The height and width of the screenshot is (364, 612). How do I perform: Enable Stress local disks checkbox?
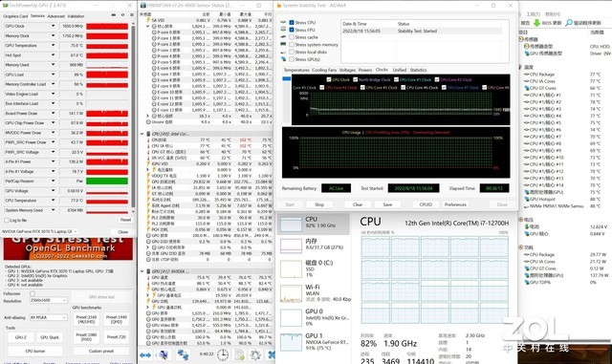[292, 52]
